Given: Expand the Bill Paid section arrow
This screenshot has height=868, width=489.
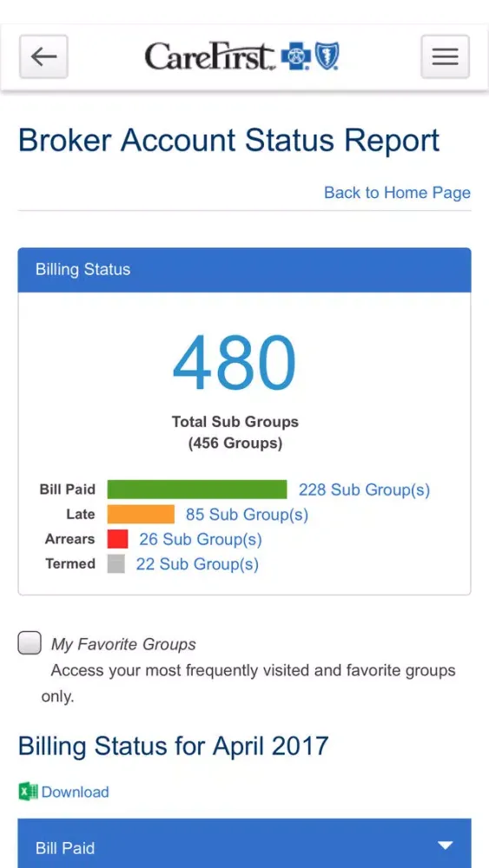Looking at the screenshot, I should coord(446,845).
